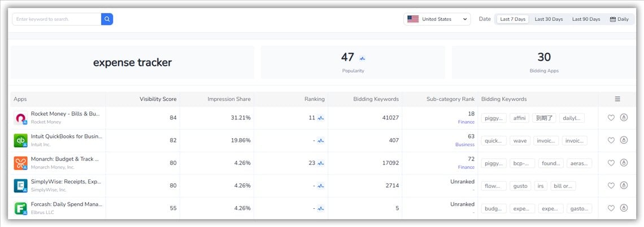Favorite Monarch with heart icon

[611, 163]
